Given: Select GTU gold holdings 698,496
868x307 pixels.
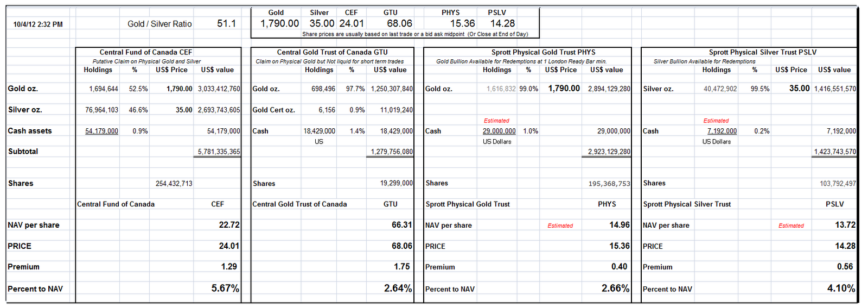Looking at the screenshot, I should [323, 89].
